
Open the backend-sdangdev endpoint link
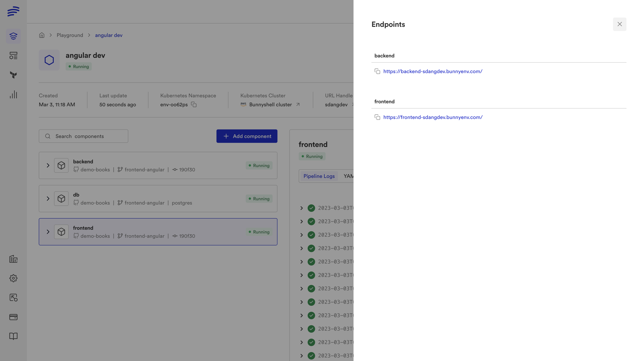click(433, 71)
